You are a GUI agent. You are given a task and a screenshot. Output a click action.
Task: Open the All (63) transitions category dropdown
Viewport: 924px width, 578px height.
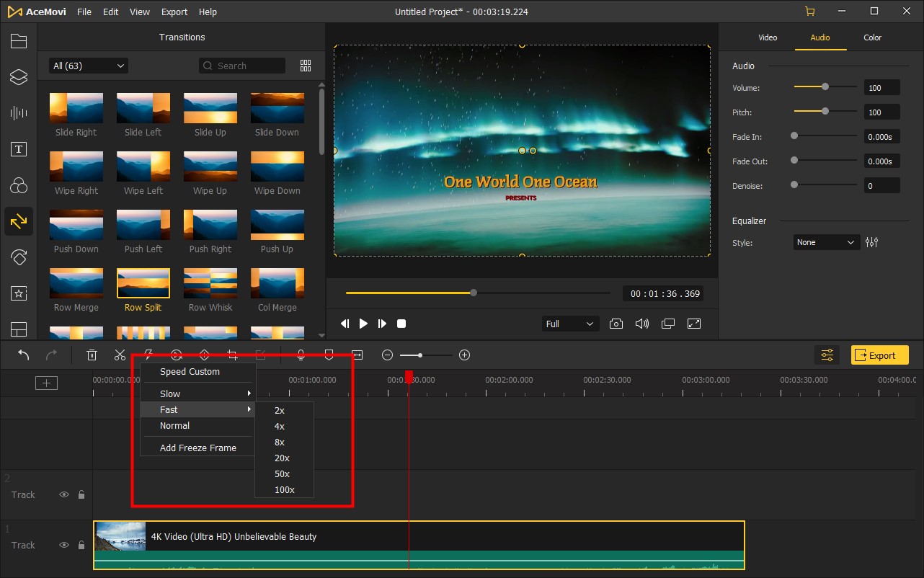coord(88,66)
